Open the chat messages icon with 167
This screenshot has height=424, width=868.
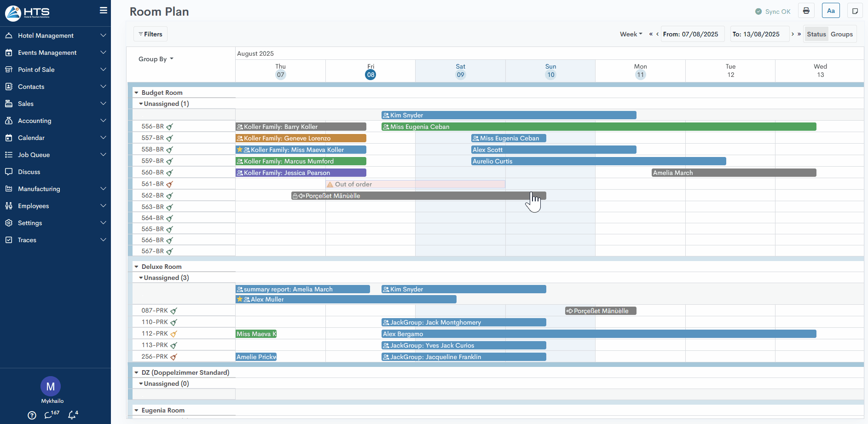49,415
